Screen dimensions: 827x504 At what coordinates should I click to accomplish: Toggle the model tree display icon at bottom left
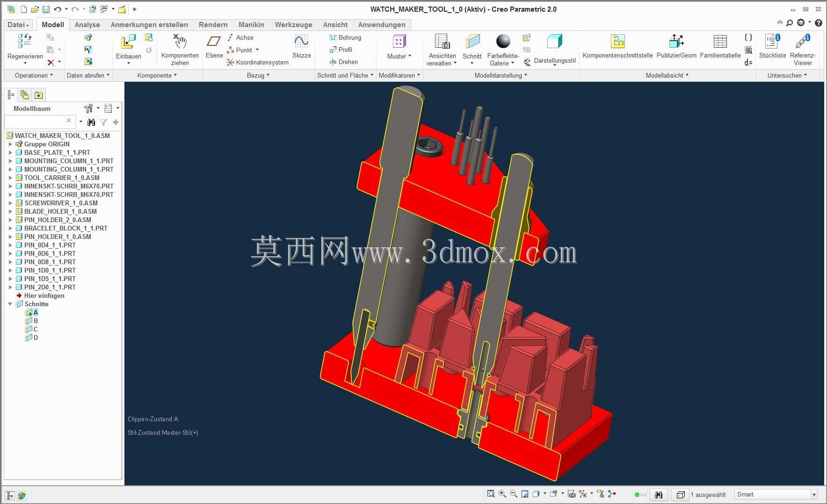tap(10, 496)
